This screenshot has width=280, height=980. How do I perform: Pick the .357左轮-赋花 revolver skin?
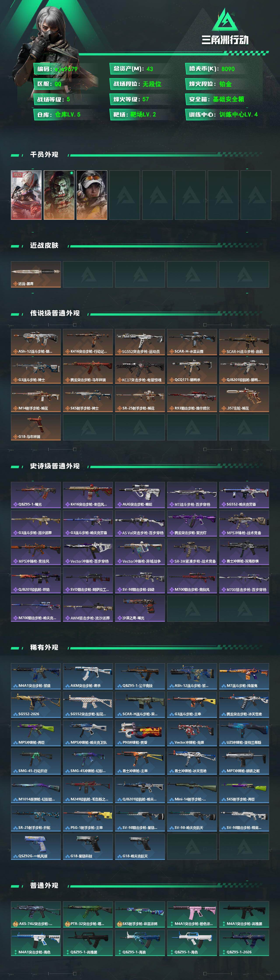(244, 399)
